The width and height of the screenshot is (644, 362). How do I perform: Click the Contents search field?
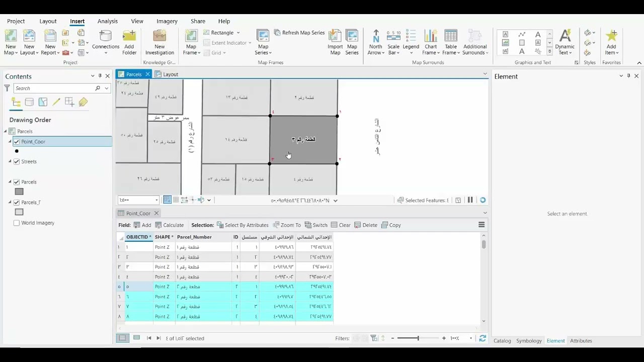pos(54,88)
